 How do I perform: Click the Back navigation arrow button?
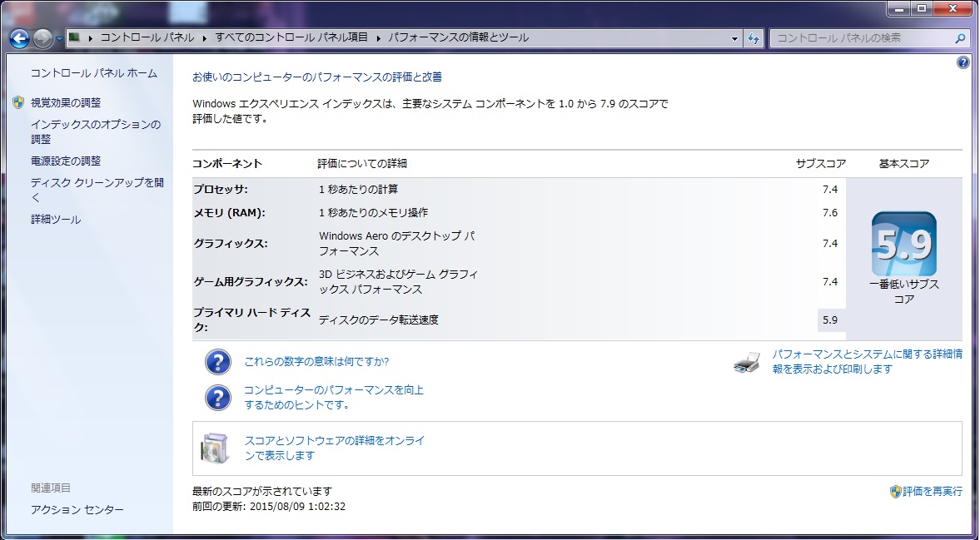point(19,39)
